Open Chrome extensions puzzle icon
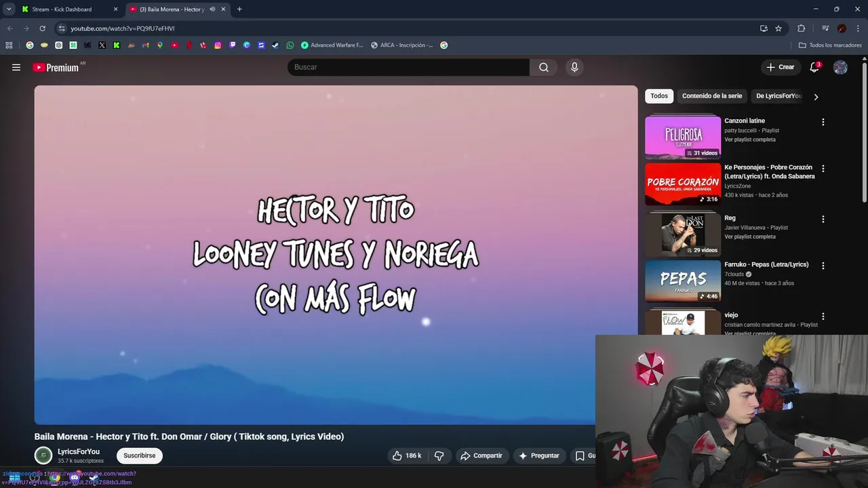The image size is (868, 488). [x=801, y=28]
